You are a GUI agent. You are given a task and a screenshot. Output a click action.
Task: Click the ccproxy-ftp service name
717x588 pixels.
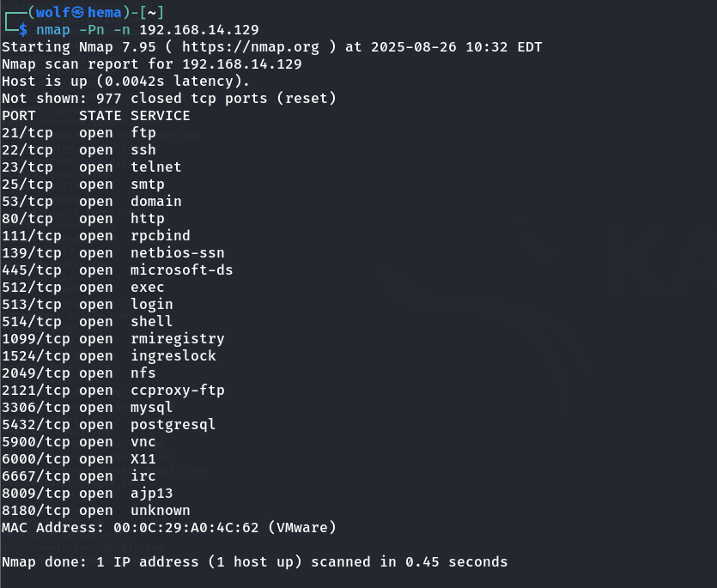coord(177,390)
